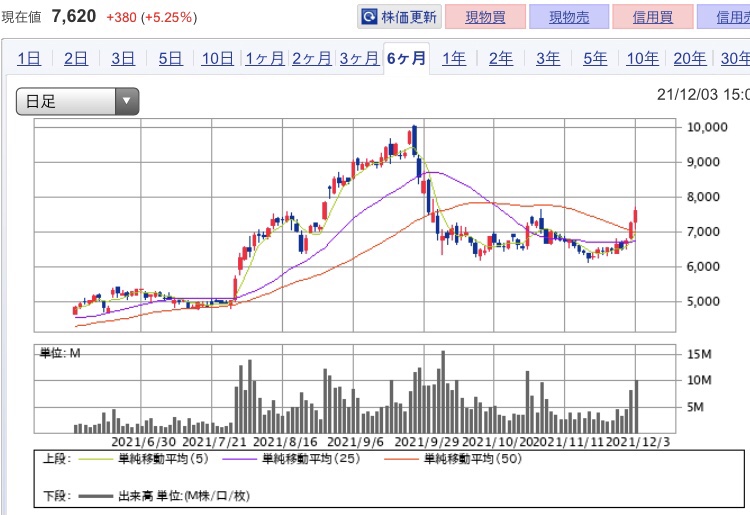Click the 現物買 button
This screenshot has width=750, height=515.
[x=485, y=17]
